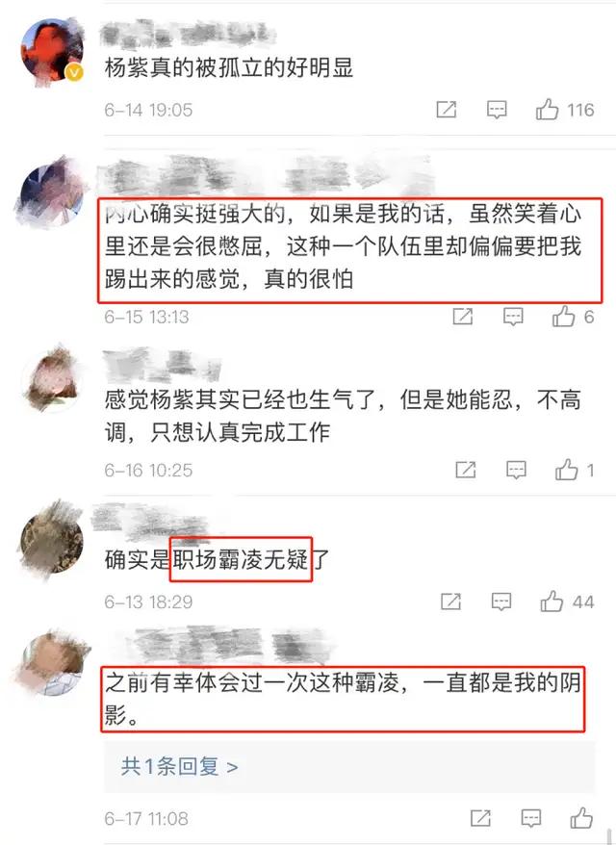Like the comment posted at 6-16 10:25

tap(566, 470)
